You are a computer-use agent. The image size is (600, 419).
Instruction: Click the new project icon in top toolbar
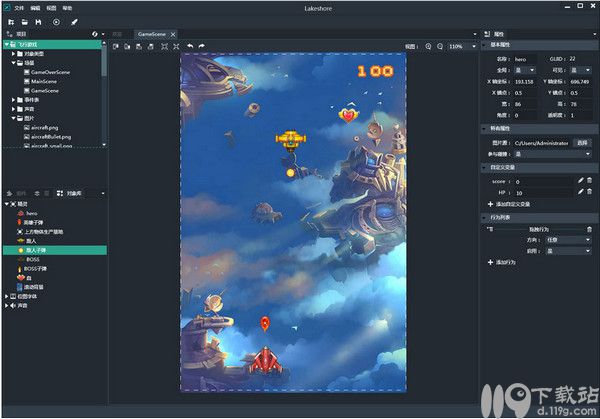pyautogui.click(x=11, y=22)
